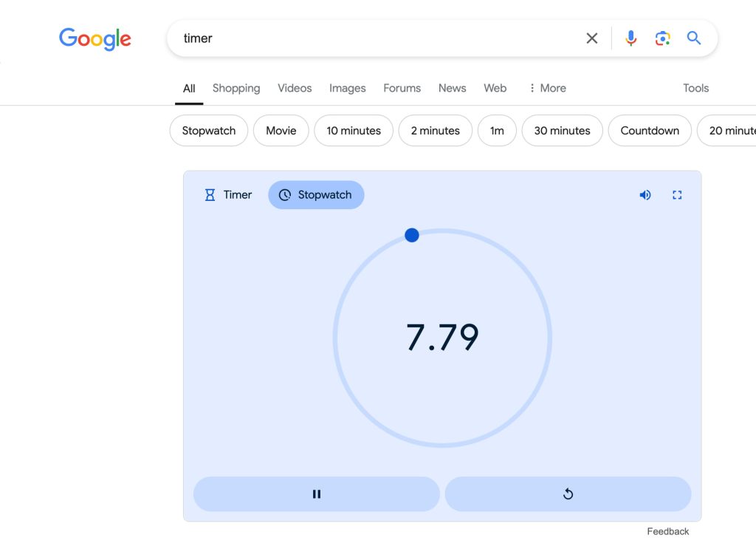Screen dimensions: 756x549
Task: Open fullscreen mode for the stopwatch
Action: [x=677, y=194]
